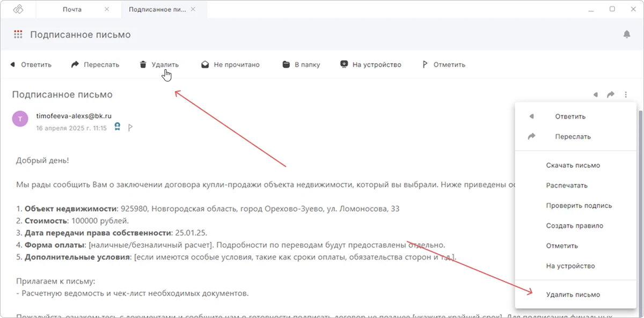
Task: Switch to the Почта tab
Action: pyautogui.click(x=72, y=9)
